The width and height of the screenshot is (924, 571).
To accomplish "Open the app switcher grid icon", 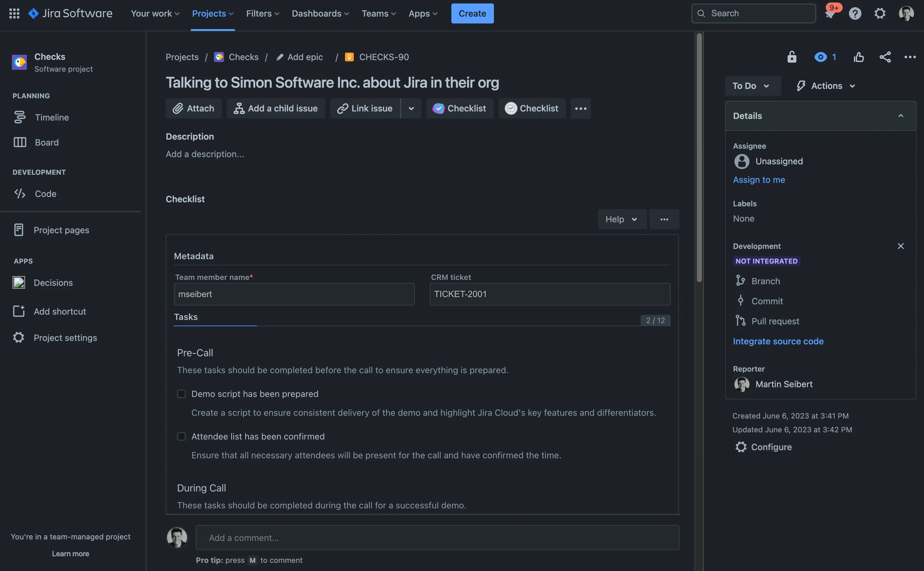I will pyautogui.click(x=14, y=13).
